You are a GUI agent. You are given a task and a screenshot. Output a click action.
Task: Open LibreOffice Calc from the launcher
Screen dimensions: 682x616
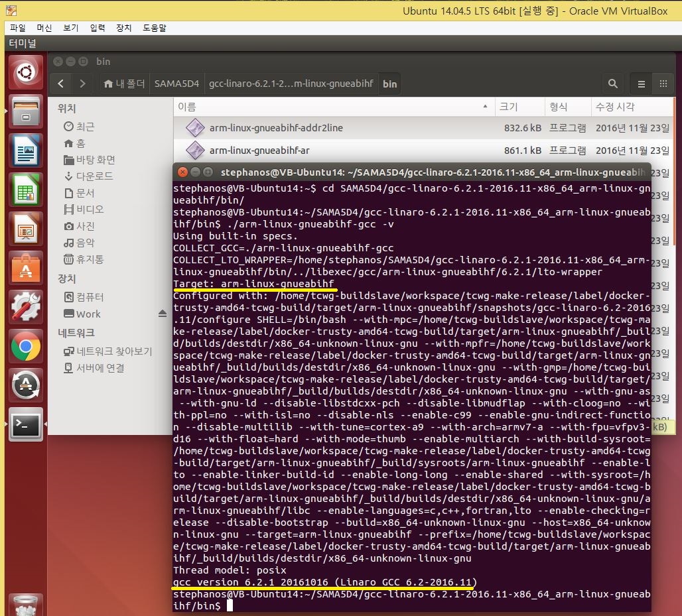[26, 189]
